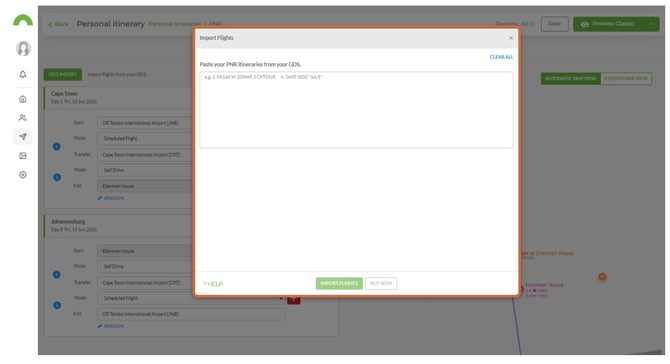Screen dimensions: 670x364
Task: Click the orange map marker
Action: 602,277
